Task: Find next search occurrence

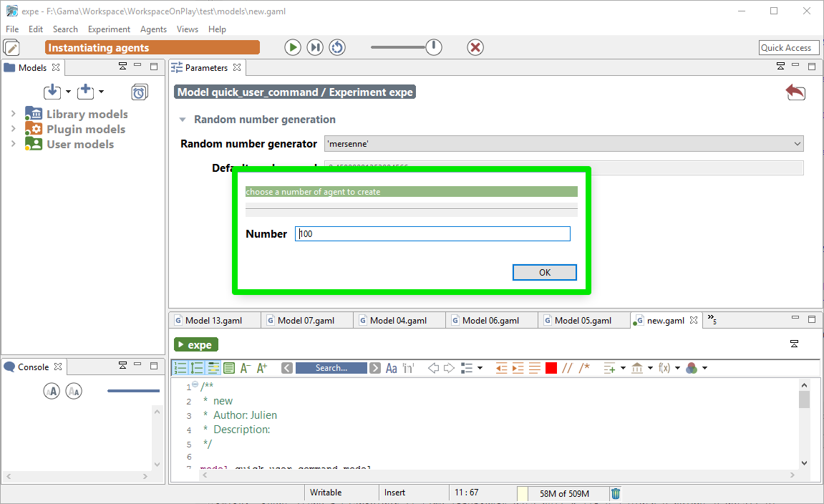Action: [x=374, y=368]
